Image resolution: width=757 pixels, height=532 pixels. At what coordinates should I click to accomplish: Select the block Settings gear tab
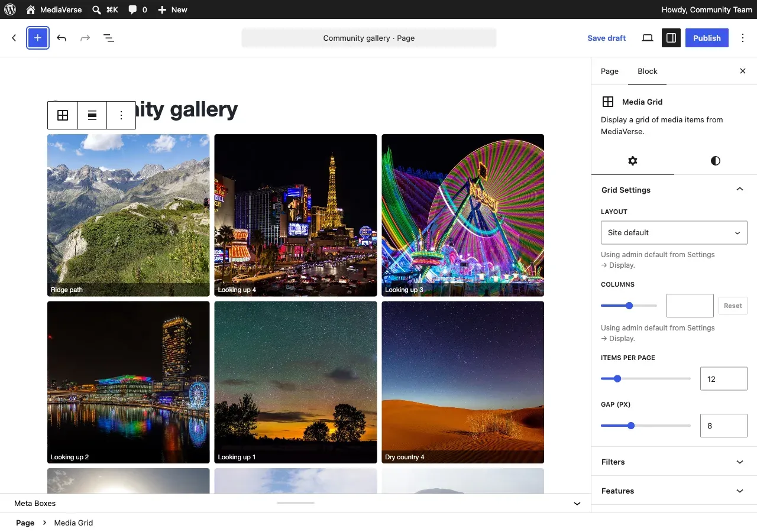pos(633,161)
